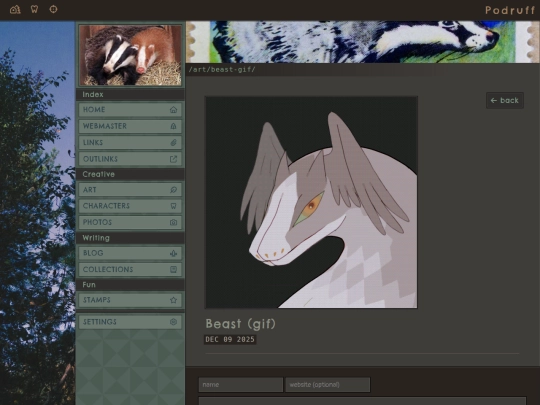Click the back button
This screenshot has width=540, height=405.
[x=505, y=101]
